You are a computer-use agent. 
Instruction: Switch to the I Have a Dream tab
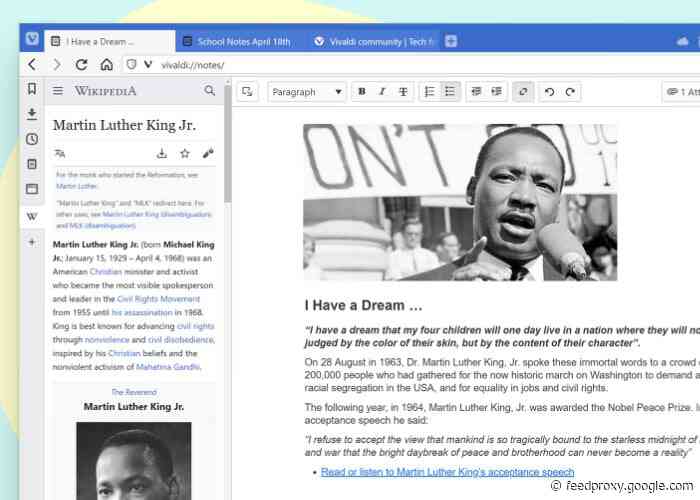point(110,42)
